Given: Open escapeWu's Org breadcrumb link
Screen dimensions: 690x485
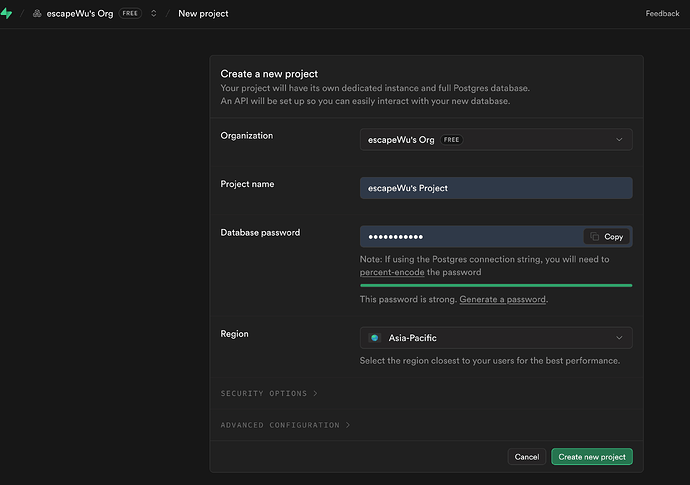Looking at the screenshot, I should [x=80, y=14].
